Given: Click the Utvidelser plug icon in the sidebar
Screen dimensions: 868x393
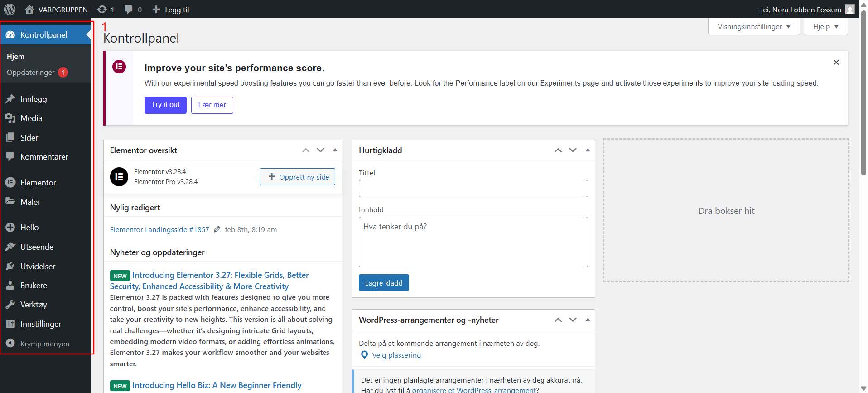Looking at the screenshot, I should pyautogui.click(x=10, y=266).
